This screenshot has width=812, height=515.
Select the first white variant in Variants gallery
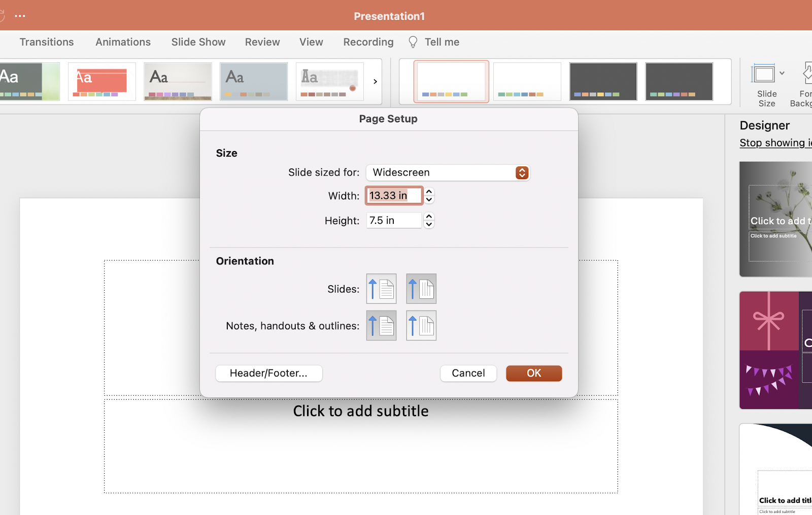tap(451, 81)
